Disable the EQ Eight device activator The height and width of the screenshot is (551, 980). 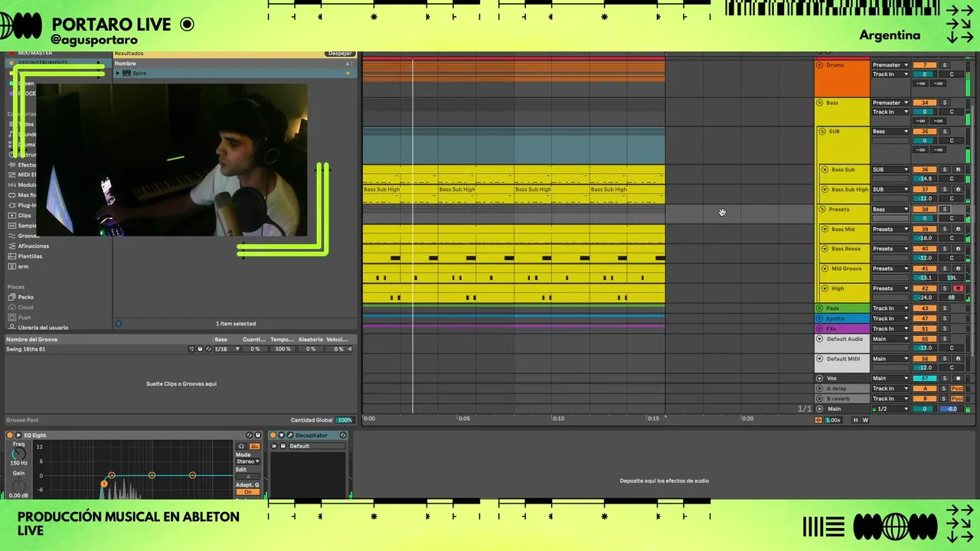pos(10,435)
